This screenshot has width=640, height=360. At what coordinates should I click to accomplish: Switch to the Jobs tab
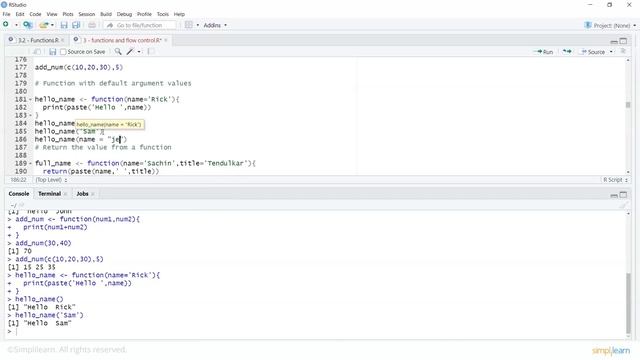click(82, 193)
